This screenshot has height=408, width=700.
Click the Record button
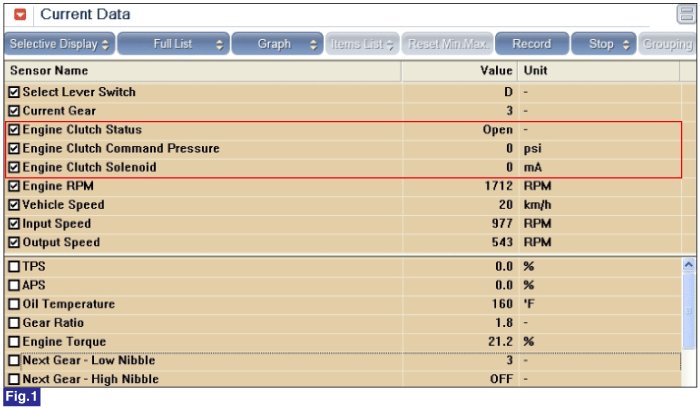pos(532,44)
